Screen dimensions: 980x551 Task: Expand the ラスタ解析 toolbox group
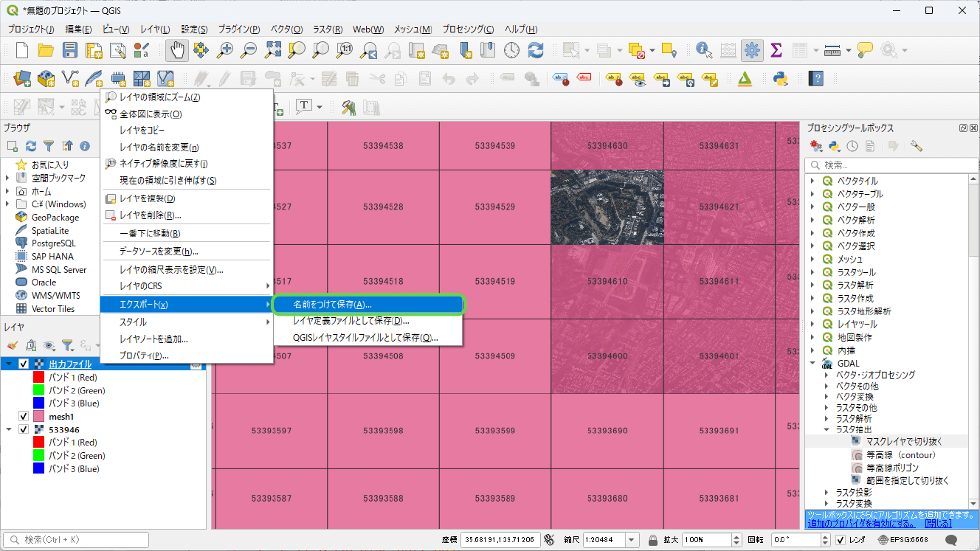pyautogui.click(x=813, y=285)
